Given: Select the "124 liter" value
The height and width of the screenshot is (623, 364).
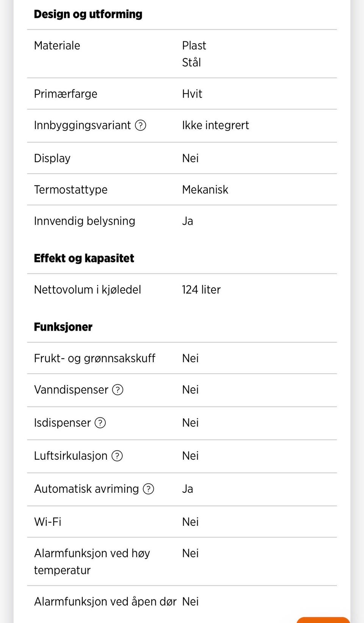Looking at the screenshot, I should tap(201, 290).
